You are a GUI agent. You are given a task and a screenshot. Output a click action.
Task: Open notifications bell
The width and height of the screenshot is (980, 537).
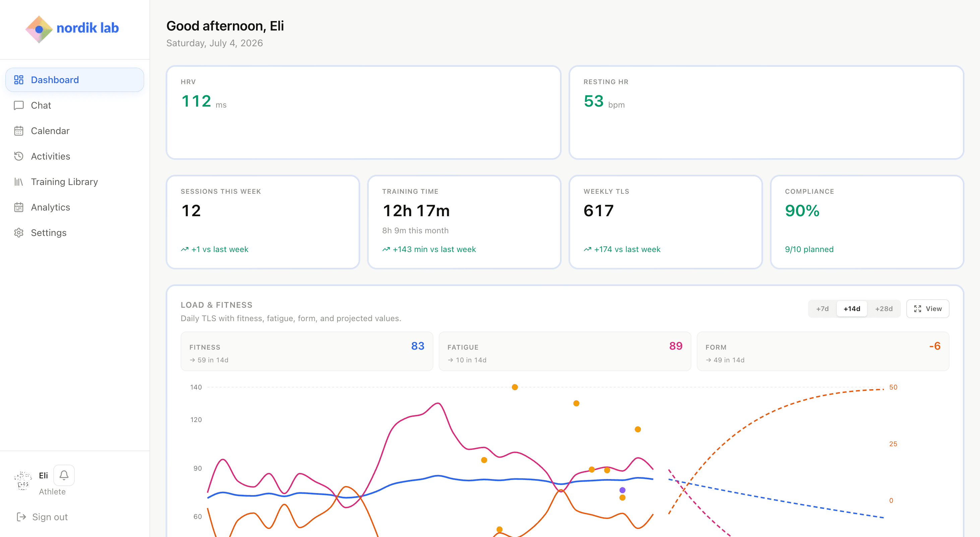tap(64, 475)
